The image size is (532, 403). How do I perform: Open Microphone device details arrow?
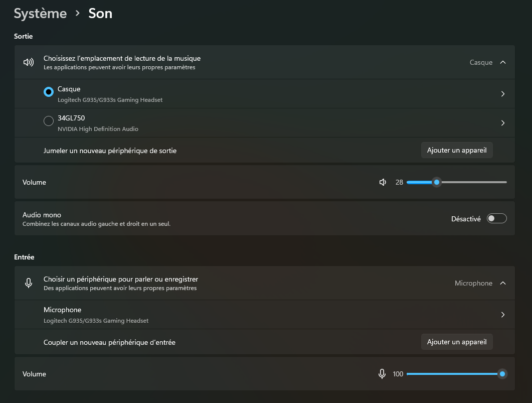coord(502,315)
